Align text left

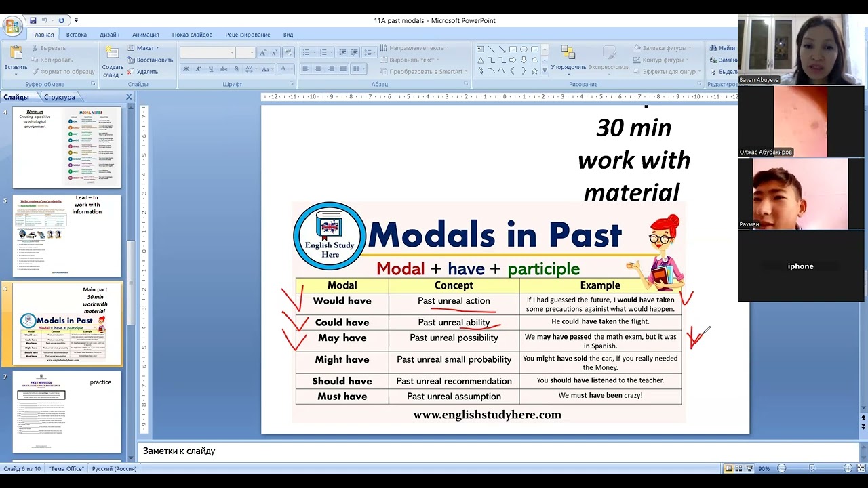click(x=306, y=69)
